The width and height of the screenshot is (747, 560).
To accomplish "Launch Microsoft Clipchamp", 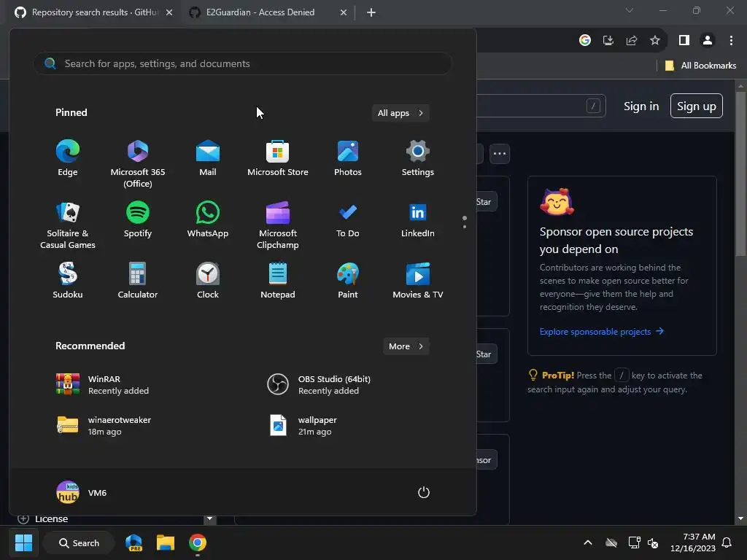I will (x=278, y=225).
